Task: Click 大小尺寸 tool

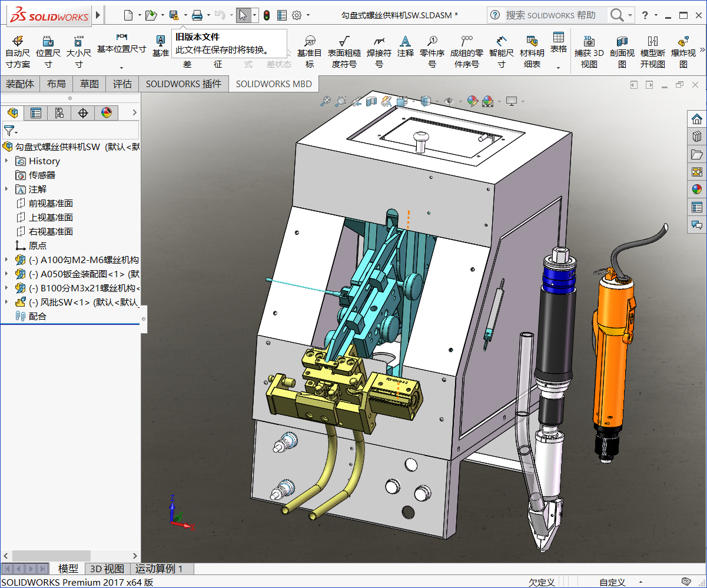Action: tap(78, 51)
